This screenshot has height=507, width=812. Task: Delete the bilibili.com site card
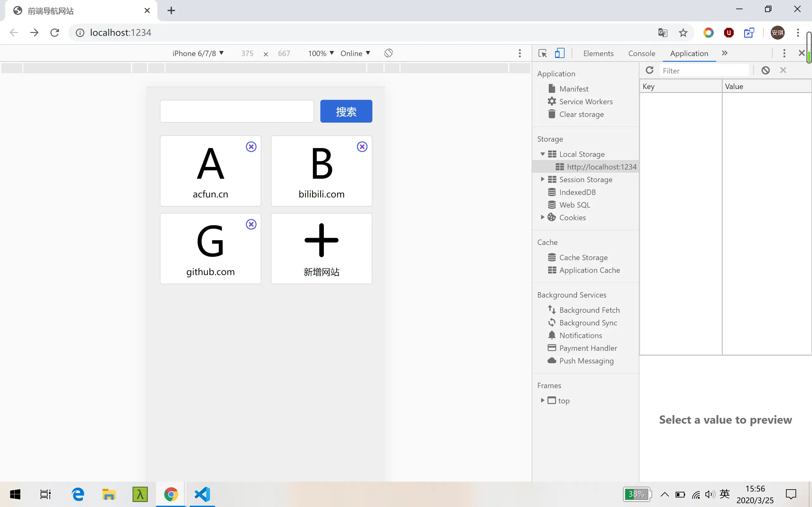pyautogui.click(x=362, y=147)
